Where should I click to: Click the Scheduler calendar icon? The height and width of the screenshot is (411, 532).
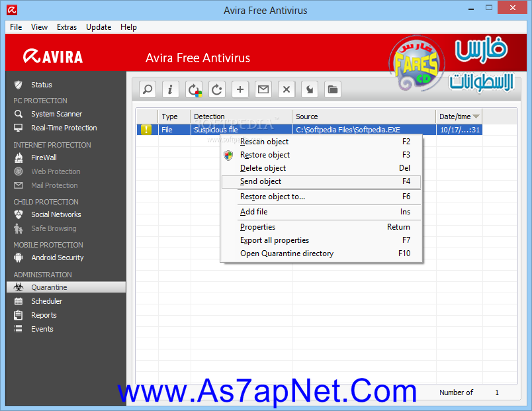tap(19, 301)
